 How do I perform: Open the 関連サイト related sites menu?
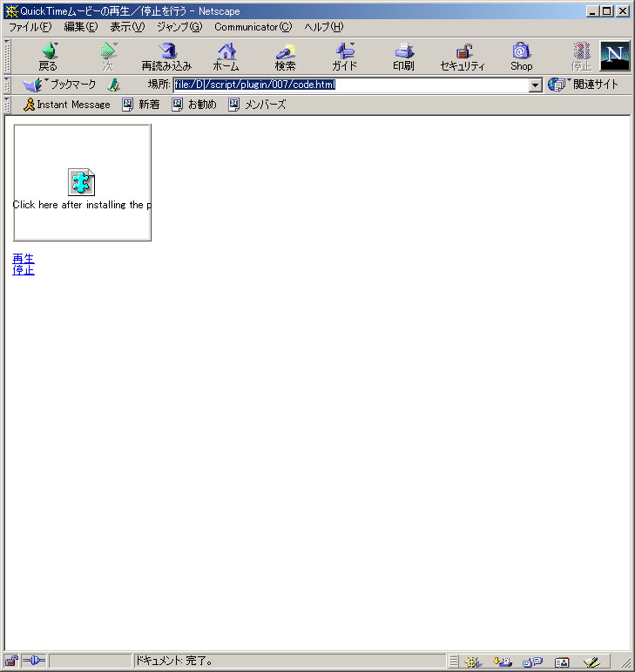click(583, 85)
